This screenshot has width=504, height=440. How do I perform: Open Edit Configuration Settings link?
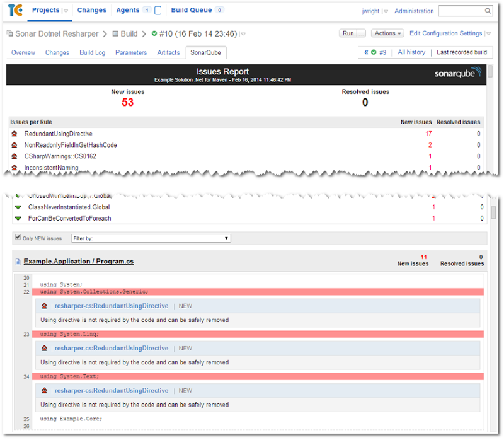point(445,33)
